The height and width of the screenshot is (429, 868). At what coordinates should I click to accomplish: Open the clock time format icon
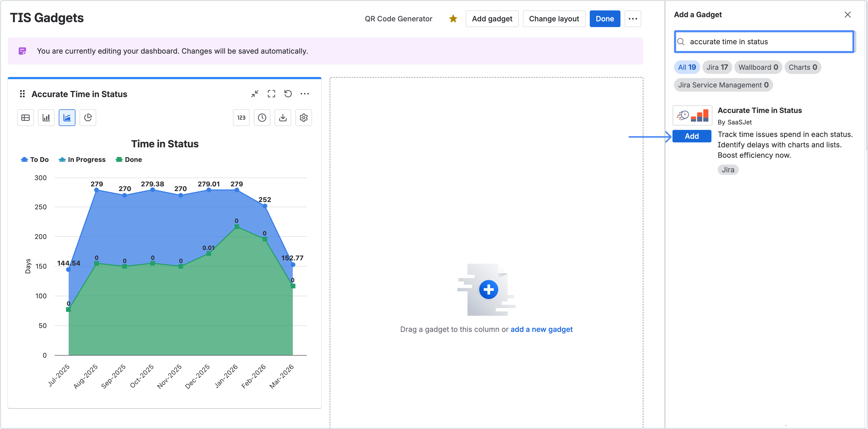tap(262, 118)
